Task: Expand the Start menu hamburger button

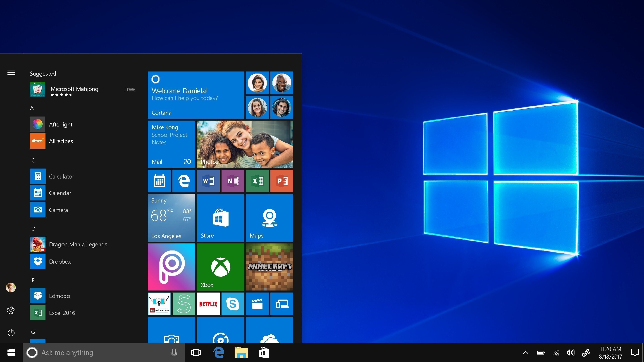Action: [x=11, y=72]
